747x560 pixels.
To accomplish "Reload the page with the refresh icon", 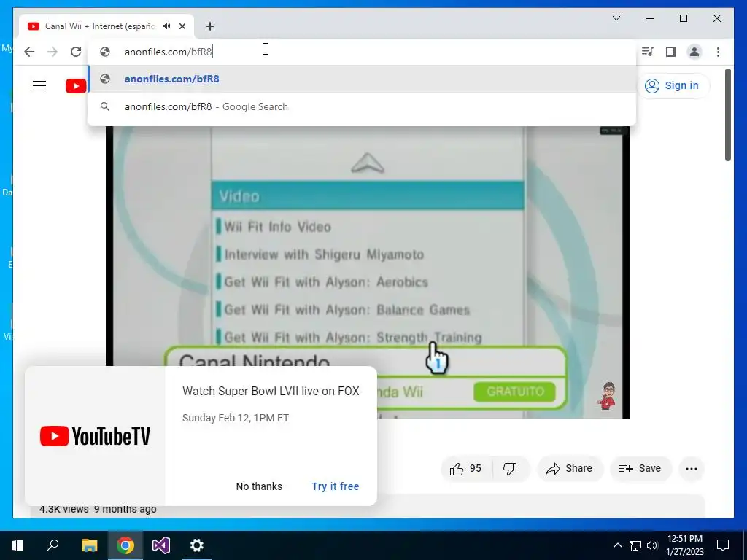I will pos(76,52).
